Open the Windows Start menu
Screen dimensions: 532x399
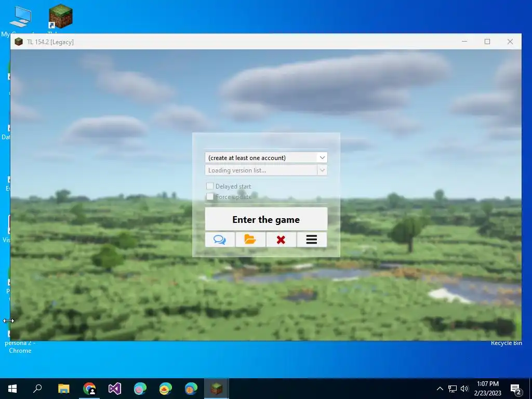click(x=12, y=389)
